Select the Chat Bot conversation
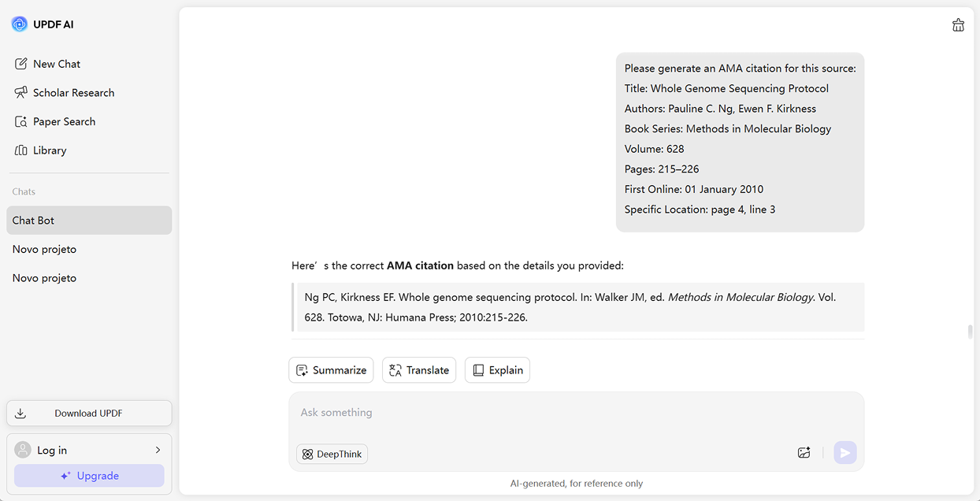This screenshot has width=980, height=501. (89, 221)
